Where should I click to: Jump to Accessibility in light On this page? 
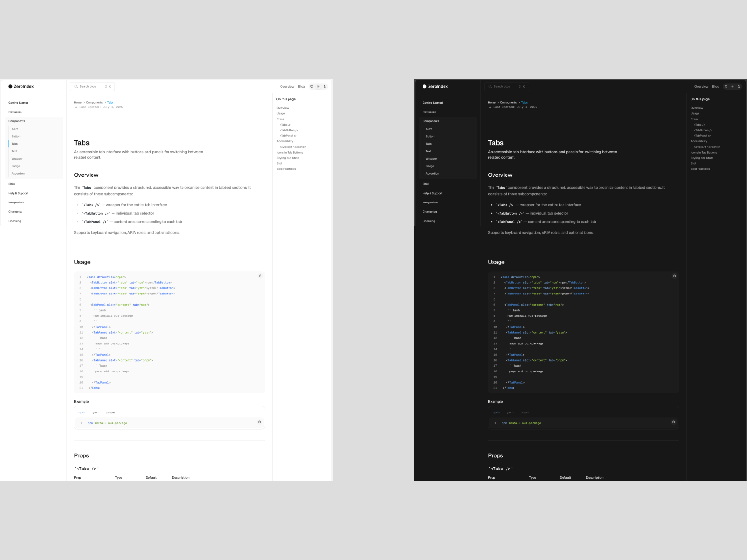pyautogui.click(x=285, y=141)
